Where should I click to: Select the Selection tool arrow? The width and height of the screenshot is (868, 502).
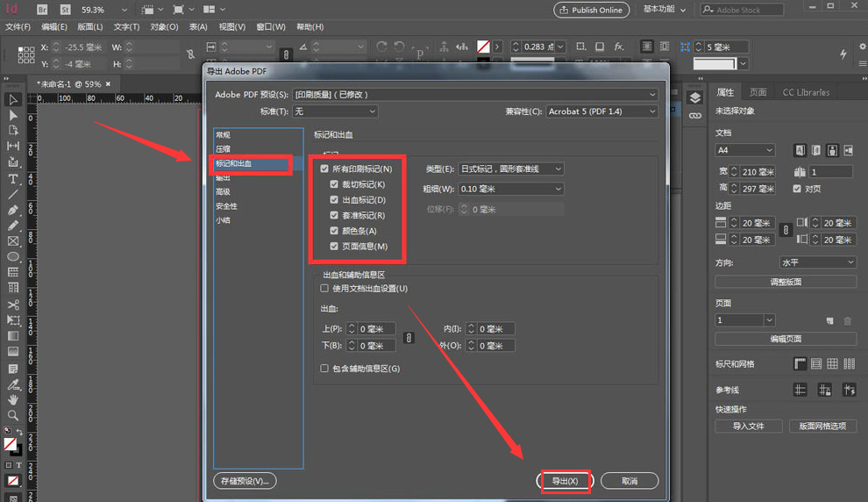point(13,100)
